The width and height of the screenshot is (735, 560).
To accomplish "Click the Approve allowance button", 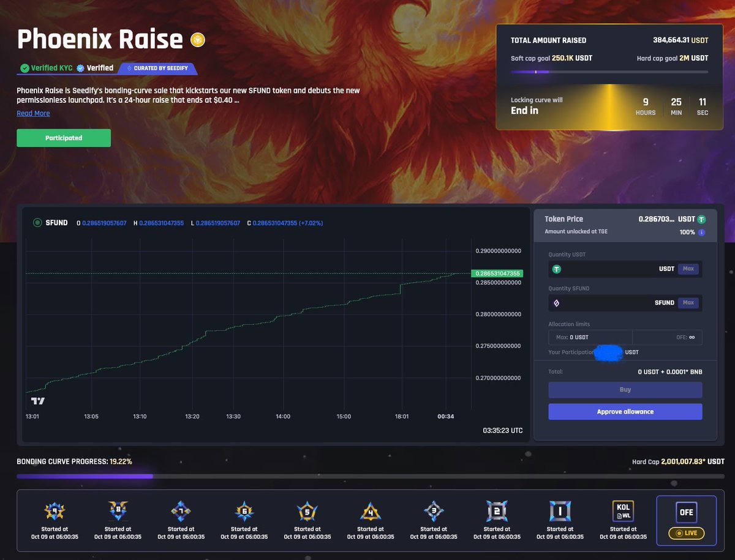I will point(625,412).
